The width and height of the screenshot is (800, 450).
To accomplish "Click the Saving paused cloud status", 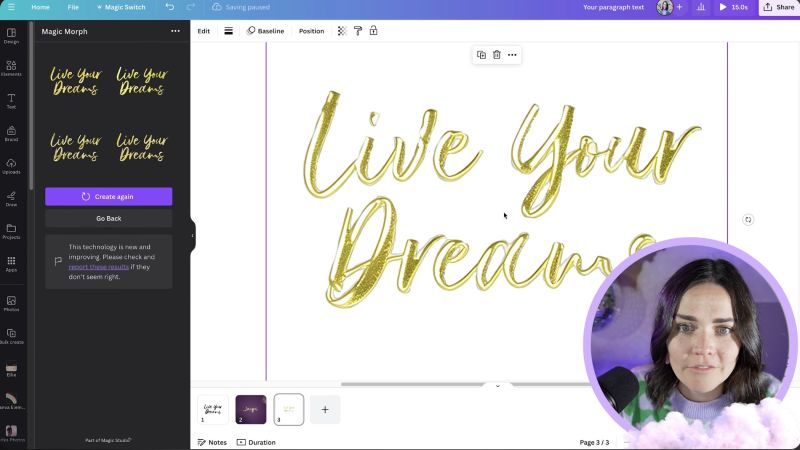I will [241, 7].
